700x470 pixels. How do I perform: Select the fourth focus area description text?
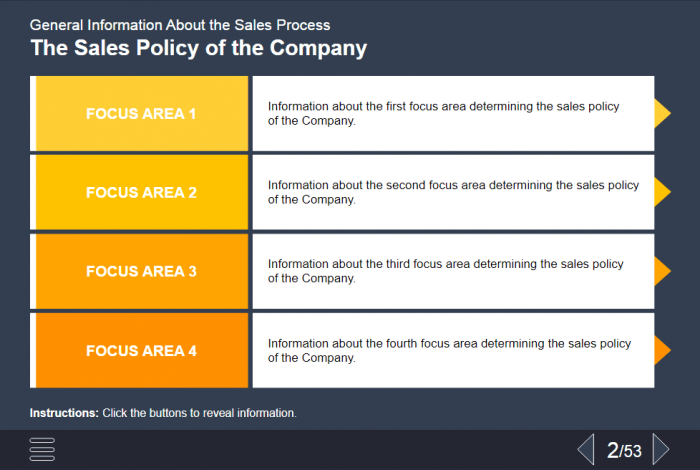pos(449,351)
